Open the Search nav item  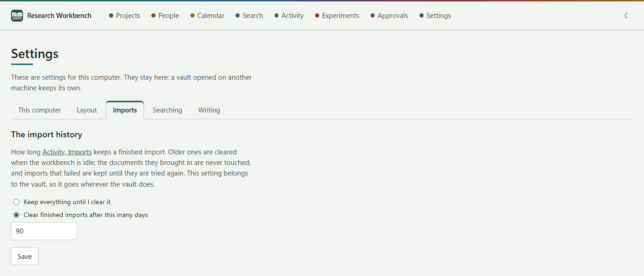point(249,16)
